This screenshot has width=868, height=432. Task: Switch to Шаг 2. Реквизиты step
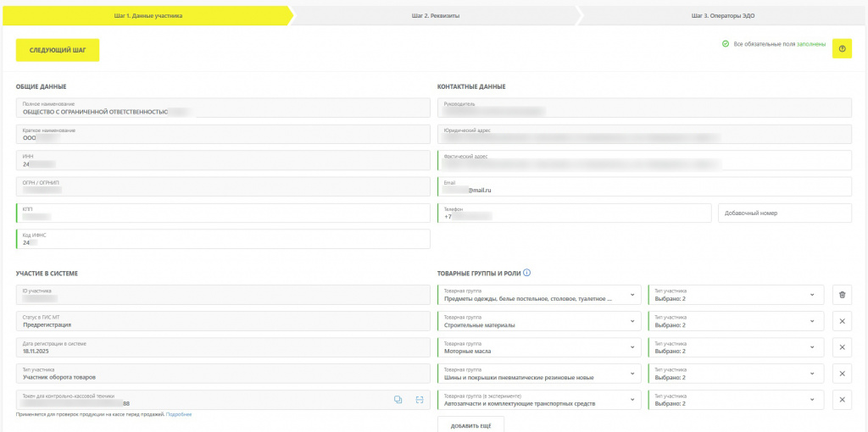coord(436,16)
